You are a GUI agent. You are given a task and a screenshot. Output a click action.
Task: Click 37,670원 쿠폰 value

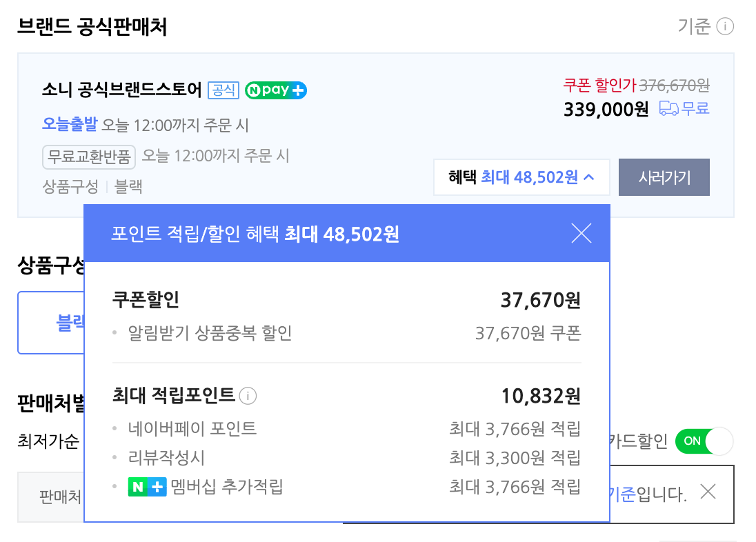(528, 333)
